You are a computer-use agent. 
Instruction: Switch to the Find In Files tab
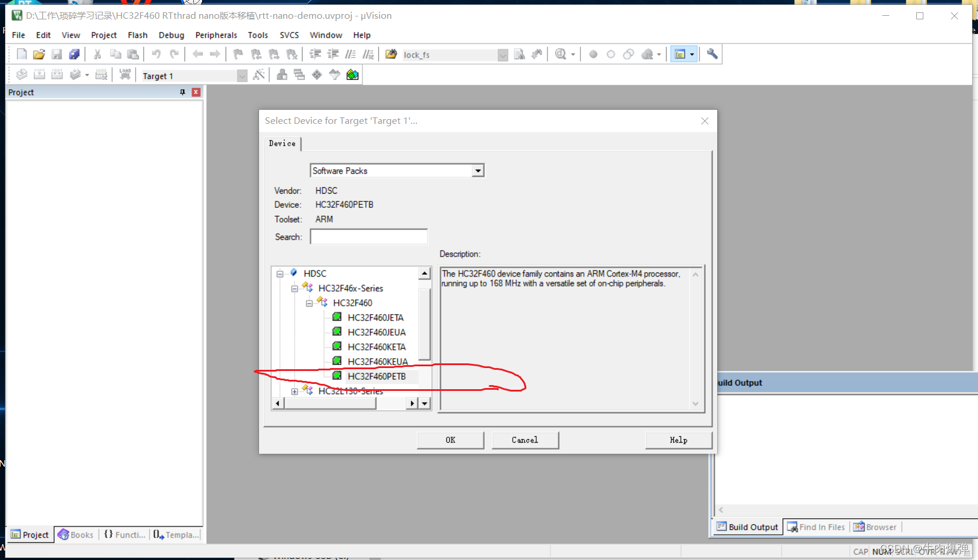[x=816, y=527]
